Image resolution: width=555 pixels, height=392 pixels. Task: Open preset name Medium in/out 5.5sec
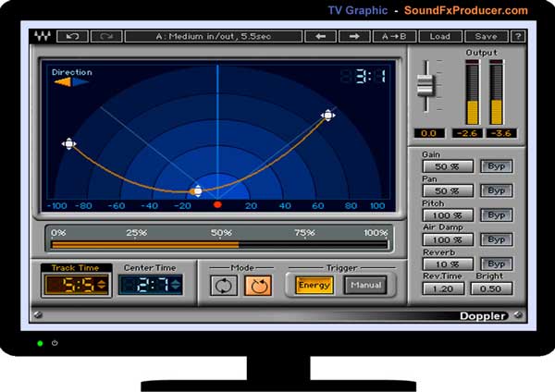214,36
